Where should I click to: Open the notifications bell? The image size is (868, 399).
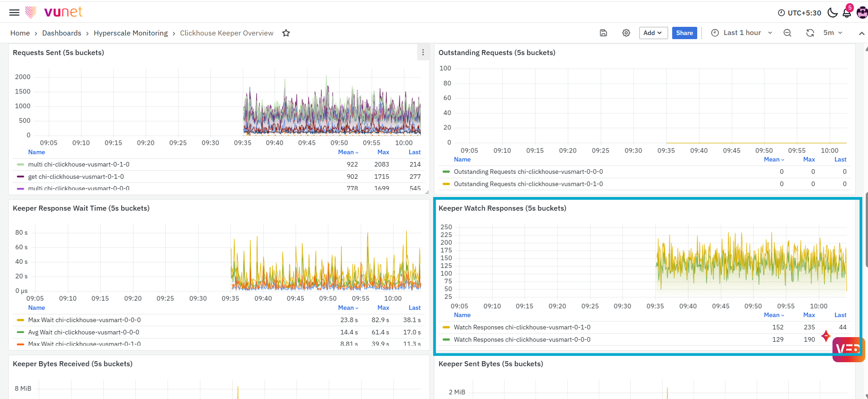pos(847,13)
